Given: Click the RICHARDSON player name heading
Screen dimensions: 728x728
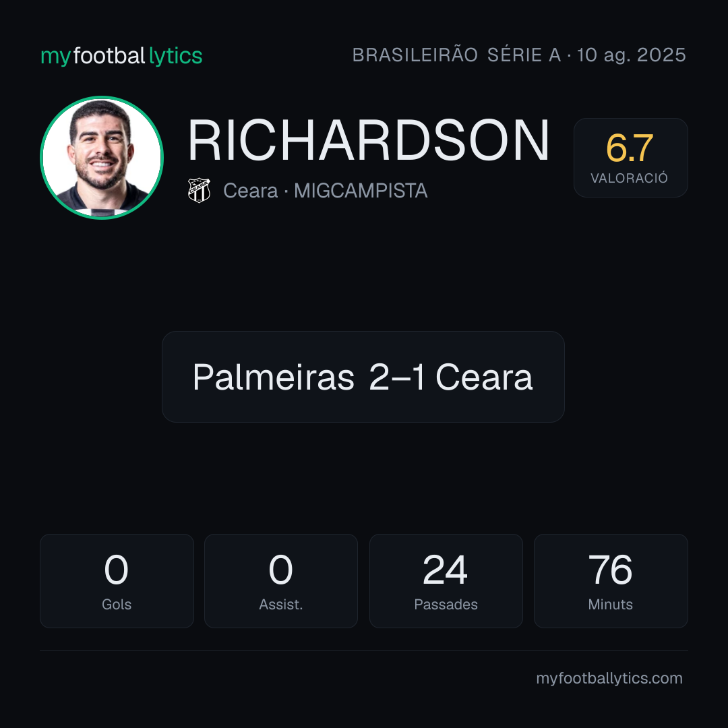Looking at the screenshot, I should pyautogui.click(x=369, y=140).
